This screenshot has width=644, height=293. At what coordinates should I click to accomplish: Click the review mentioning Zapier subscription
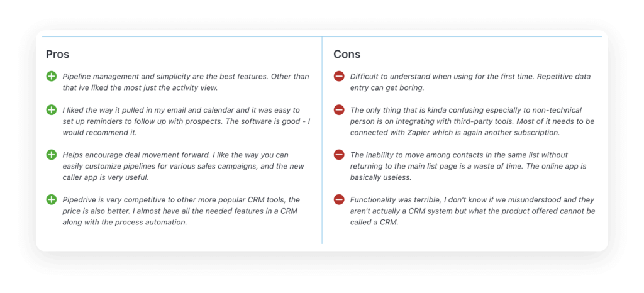(x=472, y=121)
